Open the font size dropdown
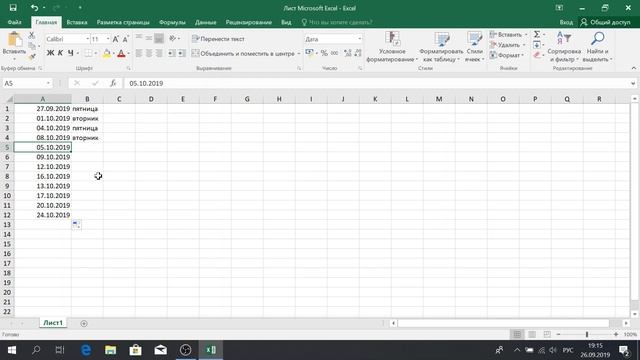Screen dimensions: 640x360 click(x=108, y=39)
